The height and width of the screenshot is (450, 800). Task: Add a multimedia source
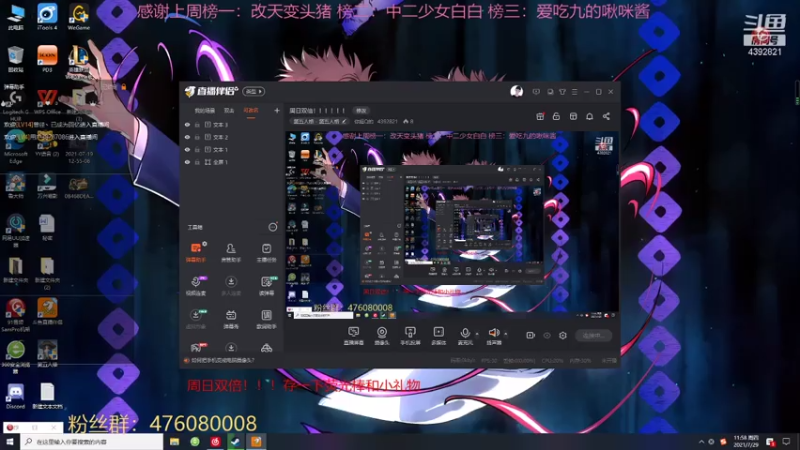coord(438,336)
